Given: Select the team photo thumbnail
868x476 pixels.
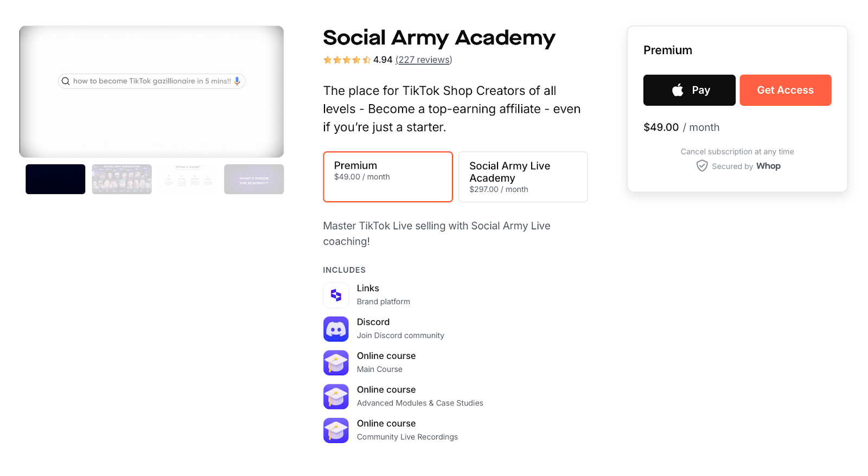Looking at the screenshot, I should (121, 179).
